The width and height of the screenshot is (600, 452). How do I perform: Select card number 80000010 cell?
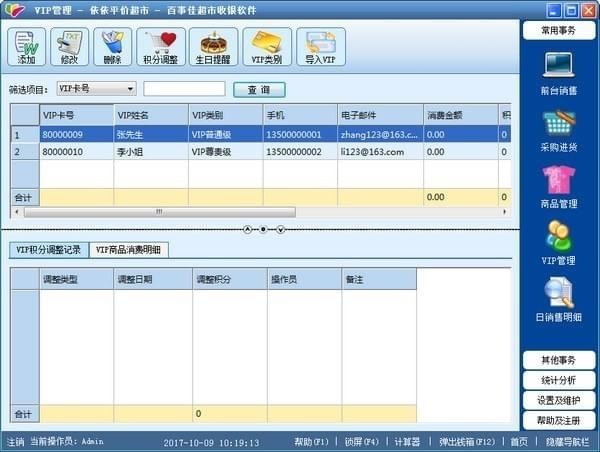tap(77, 152)
